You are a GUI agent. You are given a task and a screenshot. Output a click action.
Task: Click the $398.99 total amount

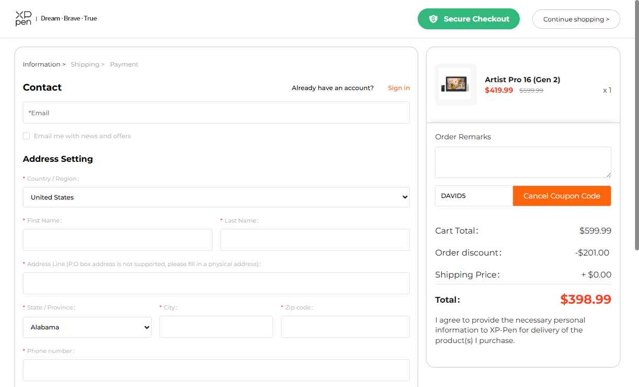point(586,299)
